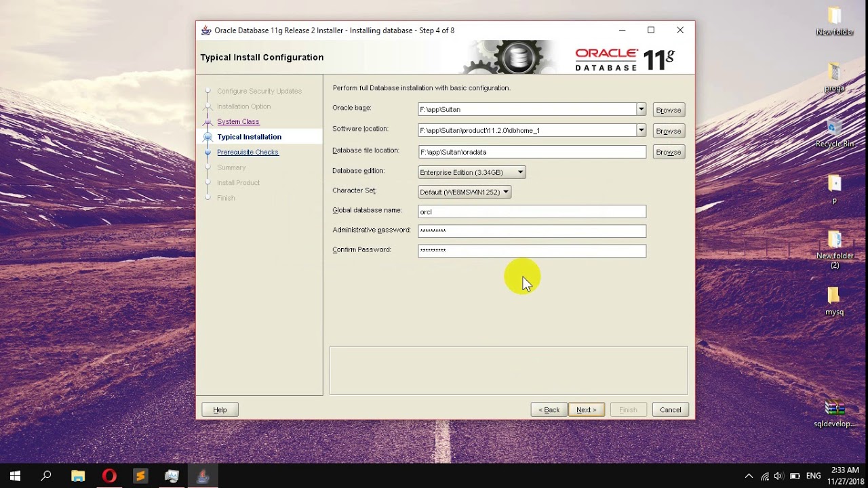868x488 pixels.
Task: Click the Installation Option step
Action: (243, 106)
